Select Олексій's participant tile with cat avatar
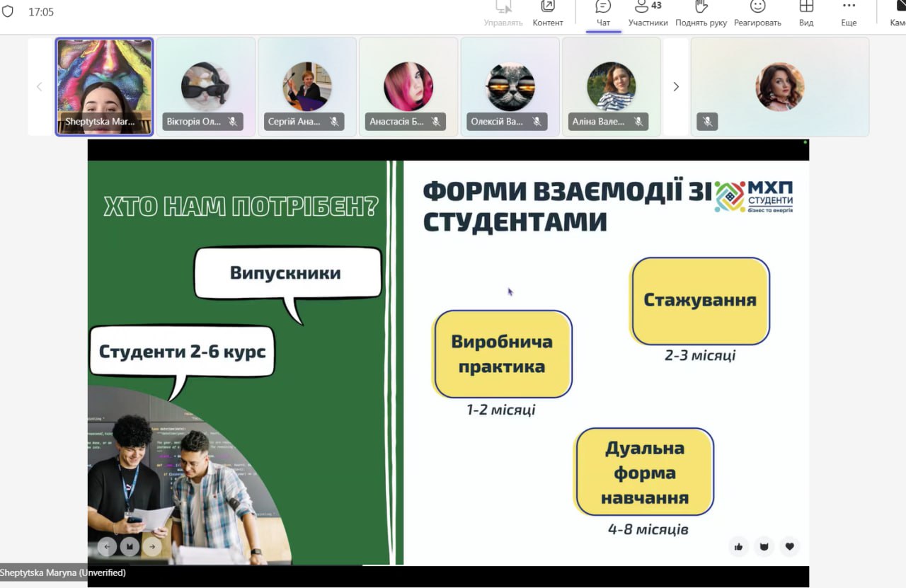Viewport: 906px width, 588px height. click(510, 86)
